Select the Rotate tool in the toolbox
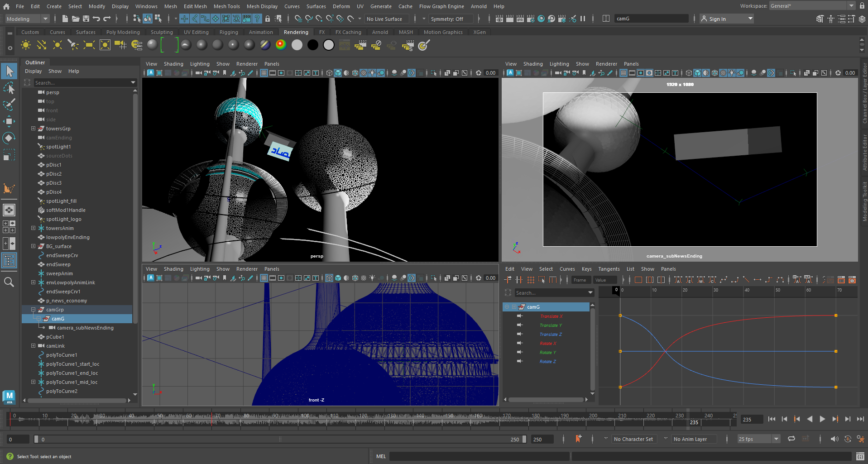The height and width of the screenshot is (464, 868). click(9, 138)
